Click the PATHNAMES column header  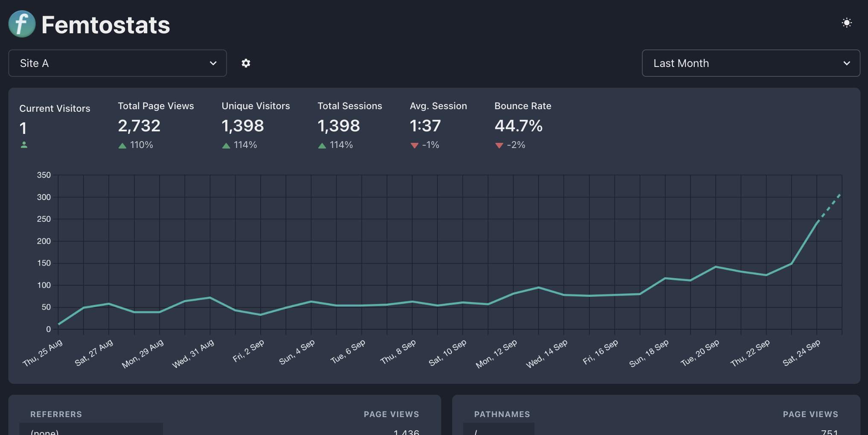click(x=502, y=414)
